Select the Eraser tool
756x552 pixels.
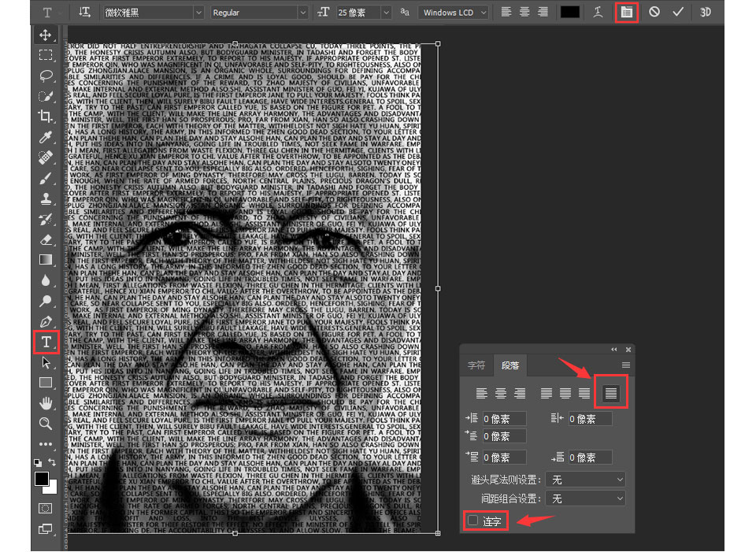46,239
